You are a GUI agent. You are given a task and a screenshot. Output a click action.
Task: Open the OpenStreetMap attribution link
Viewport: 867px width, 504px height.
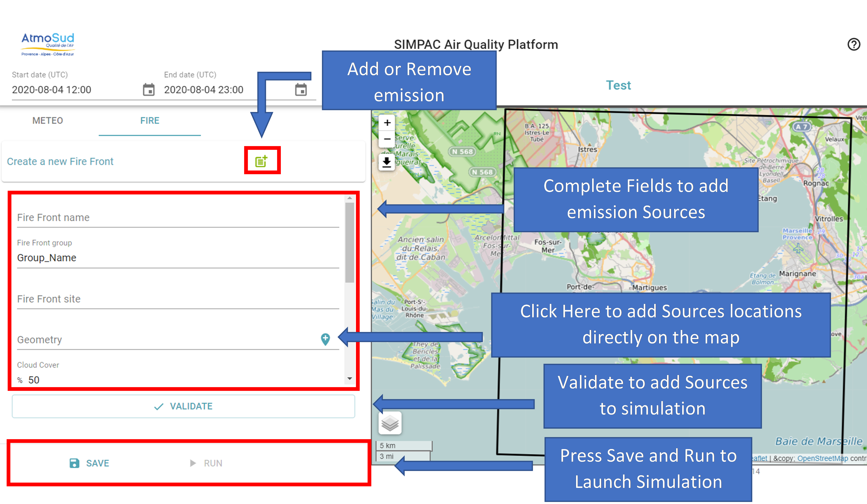(823, 458)
